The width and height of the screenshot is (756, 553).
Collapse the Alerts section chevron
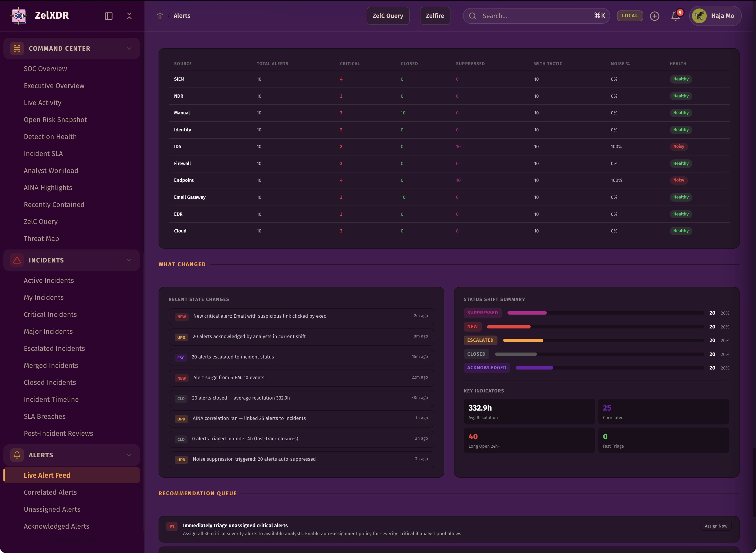(129, 455)
